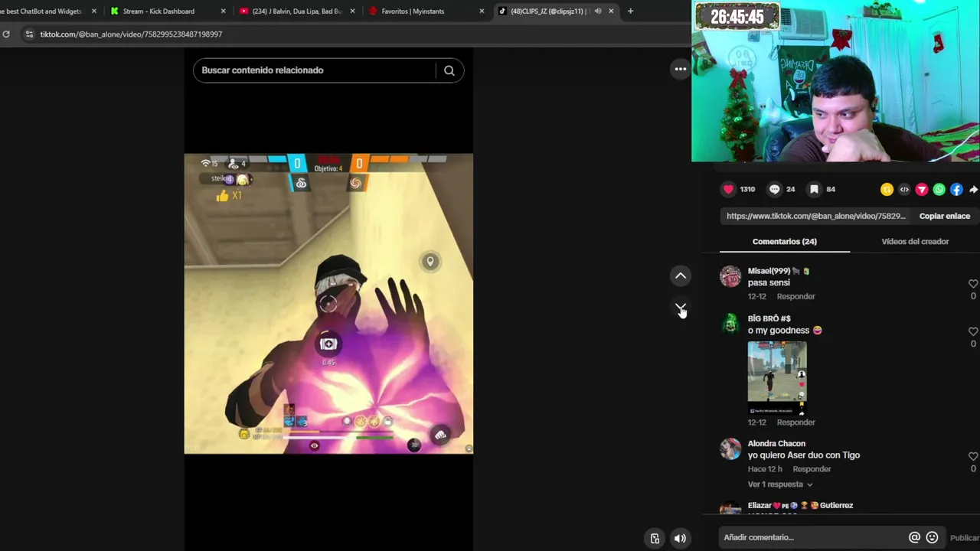Viewport: 980px width, 551px height.
Task: Open a new browser tab
Action: 630,11
